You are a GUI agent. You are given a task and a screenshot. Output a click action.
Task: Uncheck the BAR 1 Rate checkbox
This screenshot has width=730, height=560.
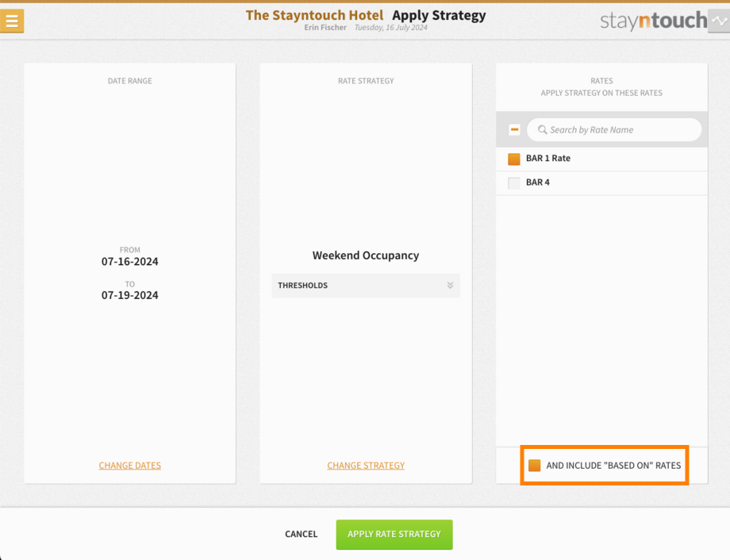click(x=514, y=159)
